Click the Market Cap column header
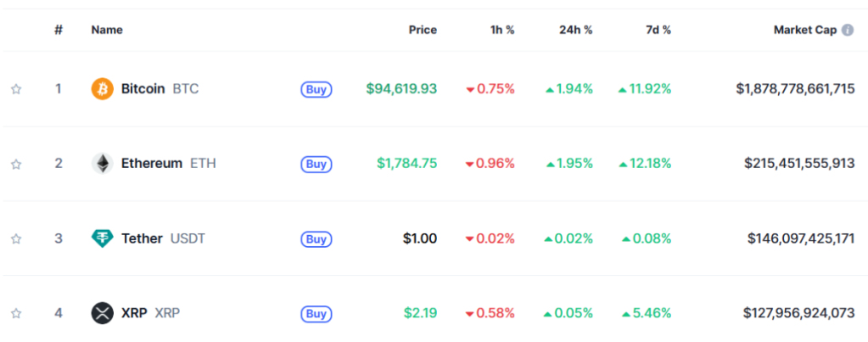Image resolution: width=868 pixels, height=342 pixels. [x=804, y=30]
